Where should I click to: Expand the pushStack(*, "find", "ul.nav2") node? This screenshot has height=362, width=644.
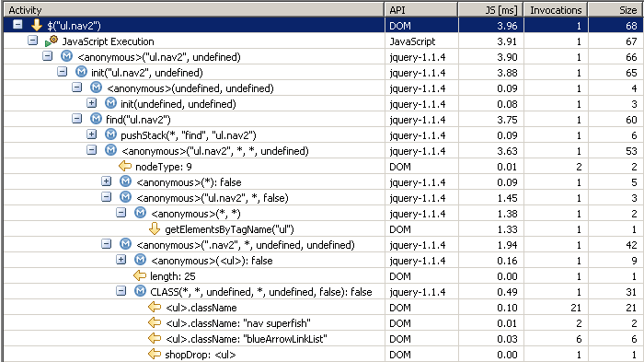[92, 134]
